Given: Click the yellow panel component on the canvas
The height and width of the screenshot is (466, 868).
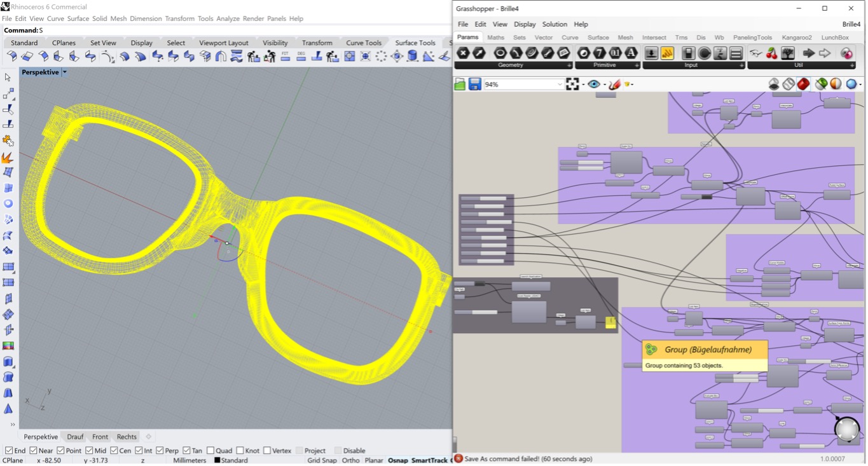Looking at the screenshot, I should (x=610, y=322).
